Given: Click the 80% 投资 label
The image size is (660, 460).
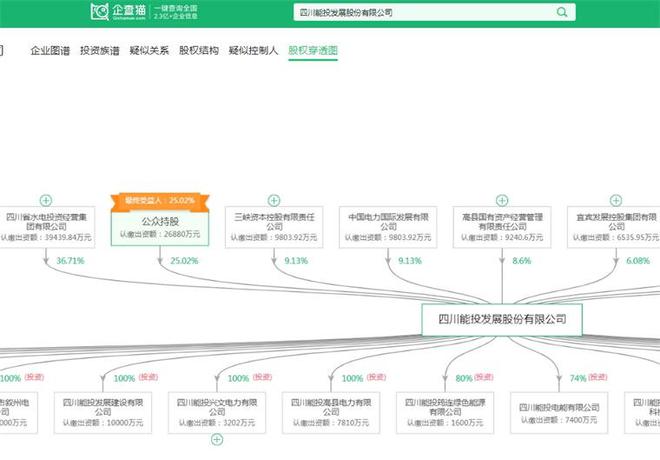Looking at the screenshot, I should coord(474,378).
